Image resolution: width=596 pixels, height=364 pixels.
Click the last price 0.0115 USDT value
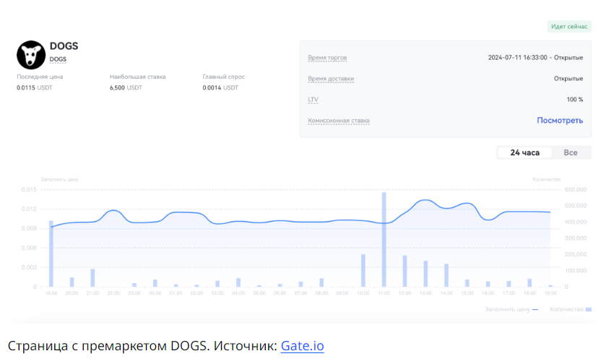(x=34, y=88)
